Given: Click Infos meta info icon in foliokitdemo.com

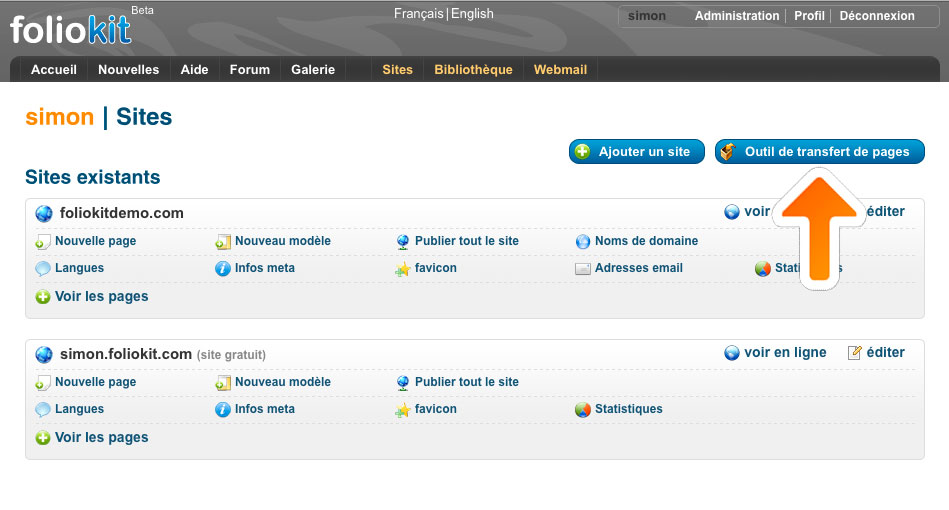Looking at the screenshot, I should [x=223, y=268].
